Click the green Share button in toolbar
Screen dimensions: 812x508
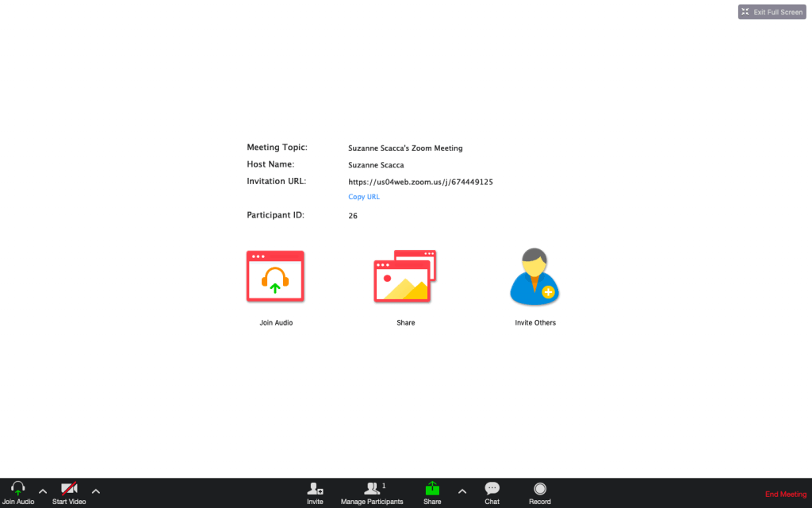tap(432, 490)
